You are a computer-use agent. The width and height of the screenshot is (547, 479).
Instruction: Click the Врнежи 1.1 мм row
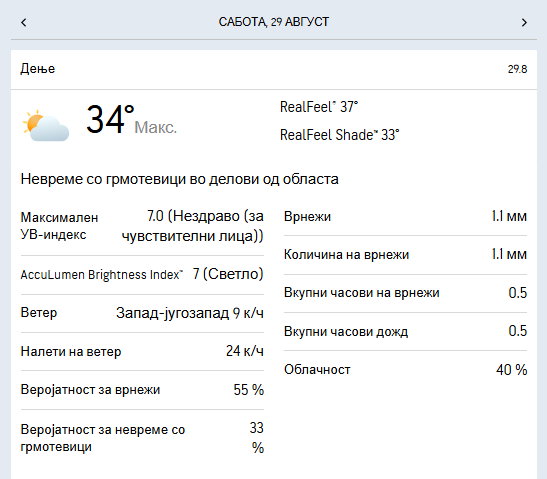pos(405,217)
